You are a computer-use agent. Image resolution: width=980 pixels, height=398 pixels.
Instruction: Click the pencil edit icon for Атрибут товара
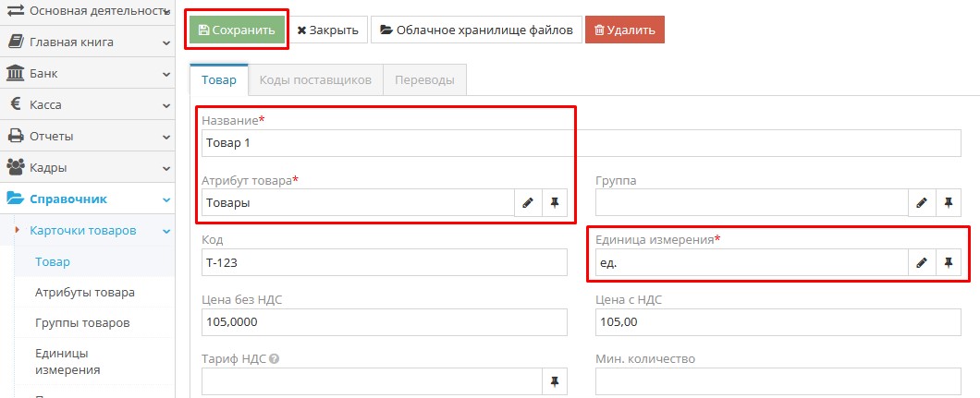[x=528, y=203]
